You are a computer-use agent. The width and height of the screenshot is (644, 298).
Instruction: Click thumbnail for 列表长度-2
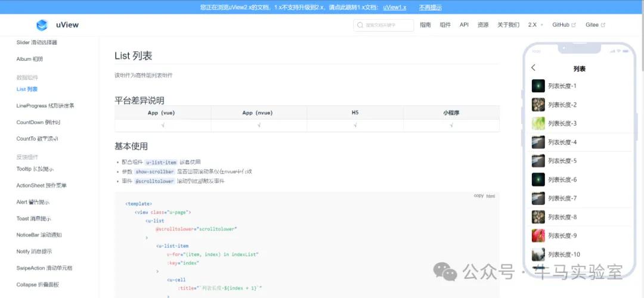coord(538,105)
